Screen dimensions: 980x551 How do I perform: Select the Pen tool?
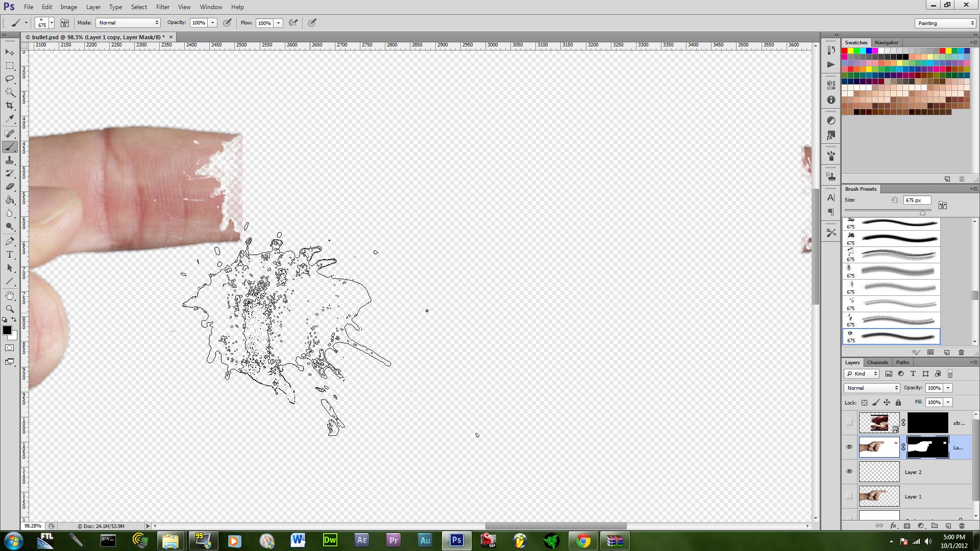(x=10, y=241)
